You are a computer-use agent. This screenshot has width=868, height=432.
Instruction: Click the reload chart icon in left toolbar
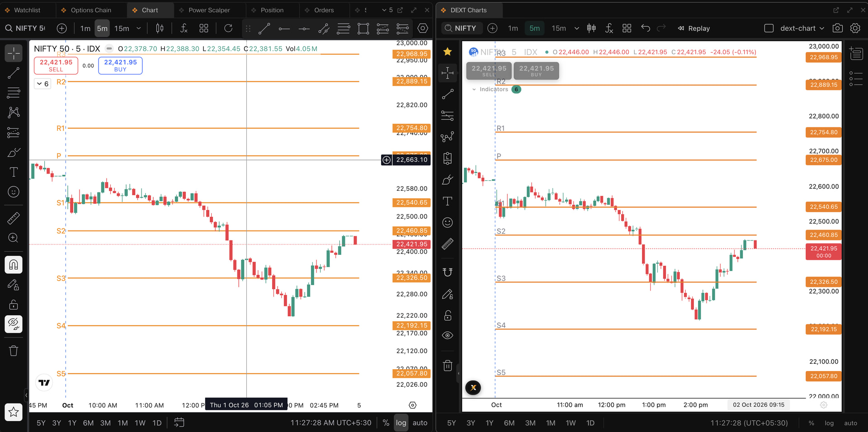pos(228,28)
